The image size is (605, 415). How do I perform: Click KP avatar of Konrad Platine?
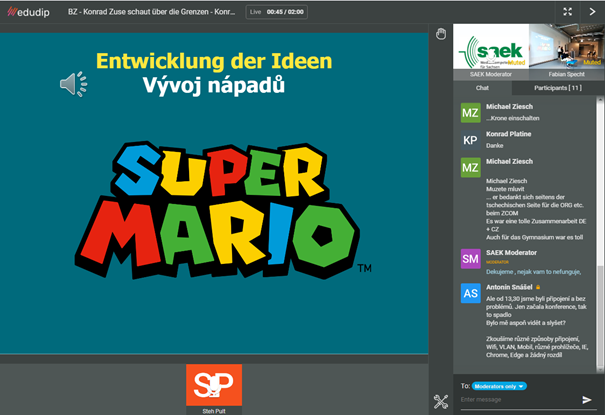470,140
